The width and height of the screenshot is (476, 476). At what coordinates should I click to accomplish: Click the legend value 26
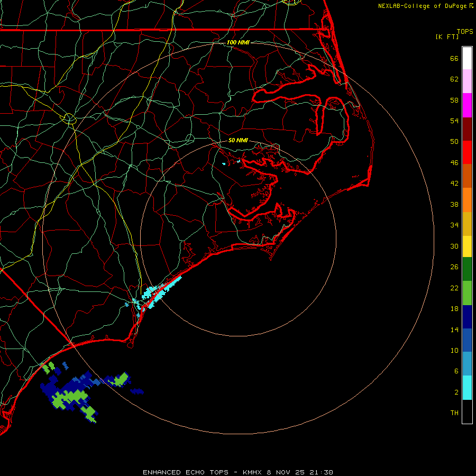pyautogui.click(x=454, y=267)
